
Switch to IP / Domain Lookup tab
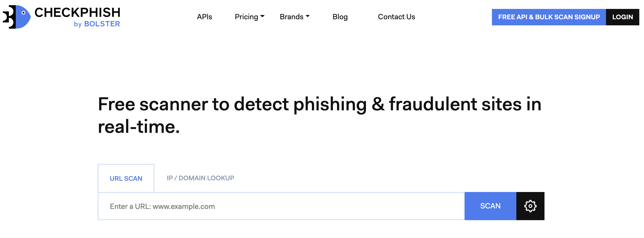pos(200,178)
